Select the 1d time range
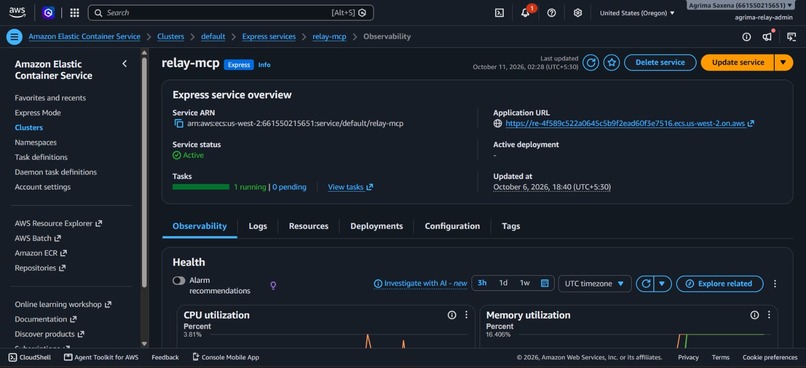The width and height of the screenshot is (806, 368). 504,283
